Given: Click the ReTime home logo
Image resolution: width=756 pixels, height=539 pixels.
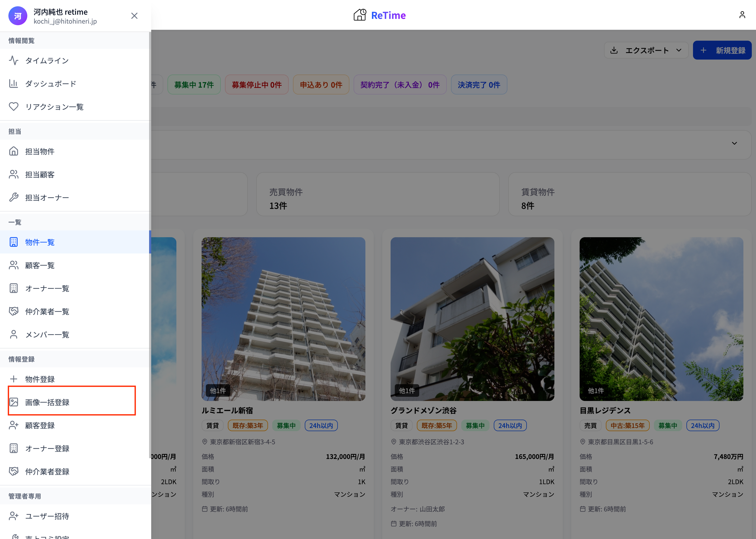Looking at the screenshot, I should pos(380,15).
